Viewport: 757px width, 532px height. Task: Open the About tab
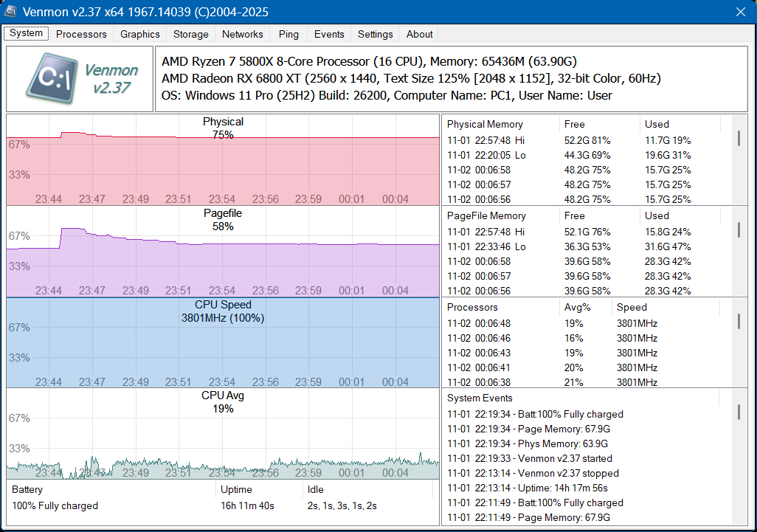[x=419, y=34]
